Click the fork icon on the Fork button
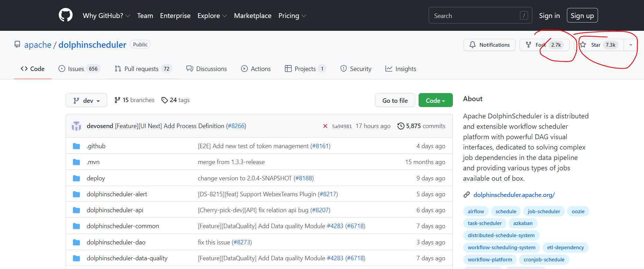 (x=529, y=45)
